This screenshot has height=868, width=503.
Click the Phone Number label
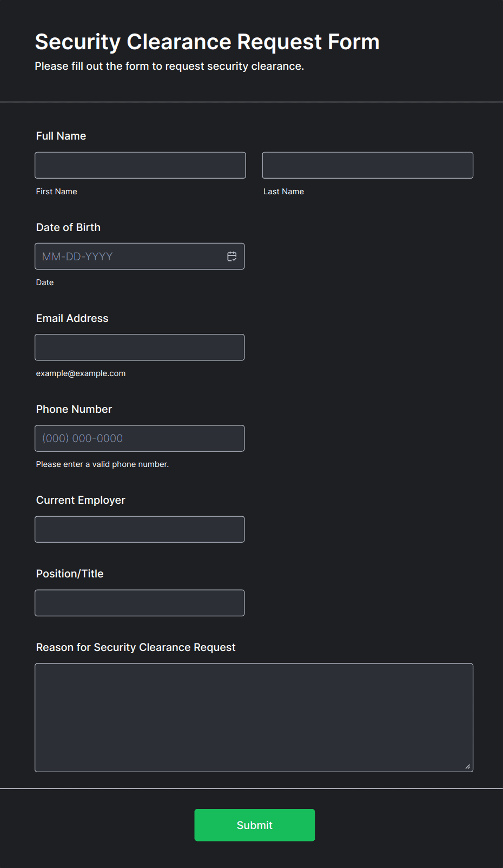pos(74,409)
